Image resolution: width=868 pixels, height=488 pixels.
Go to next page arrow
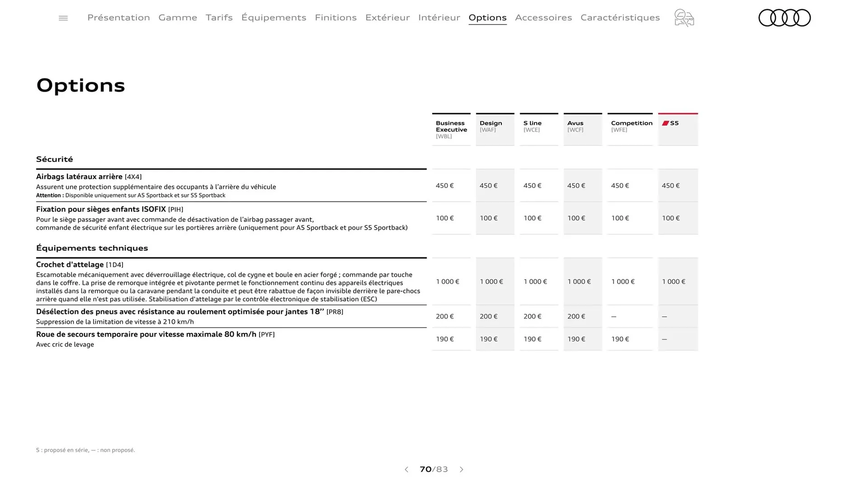point(462,469)
